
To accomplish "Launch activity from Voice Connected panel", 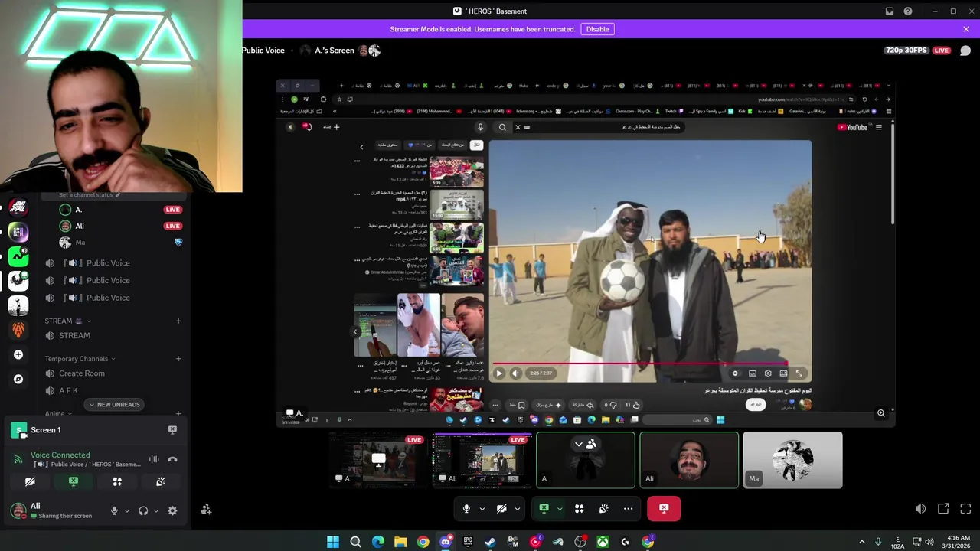I will click(117, 481).
